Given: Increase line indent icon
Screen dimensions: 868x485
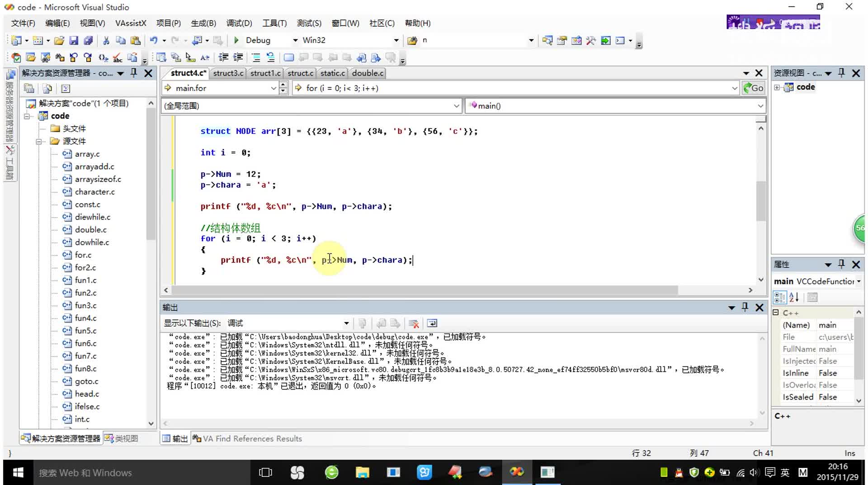Looking at the screenshot, I should (x=238, y=57).
